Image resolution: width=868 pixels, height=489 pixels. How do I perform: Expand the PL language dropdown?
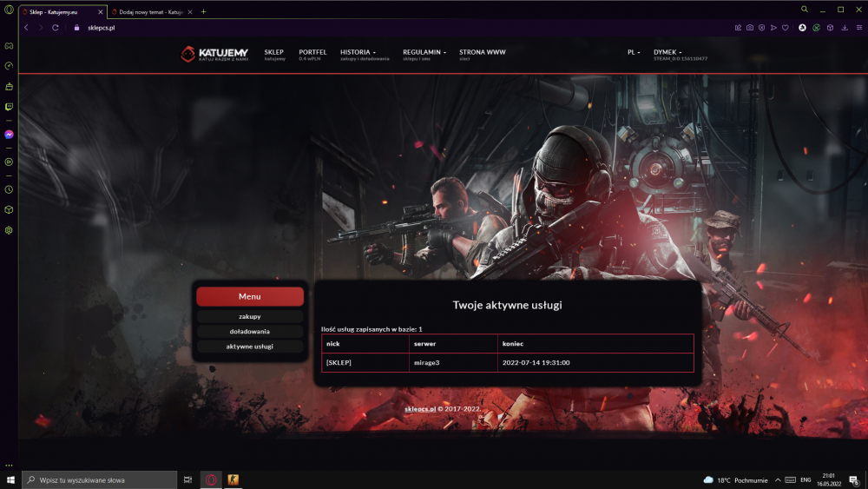click(634, 52)
